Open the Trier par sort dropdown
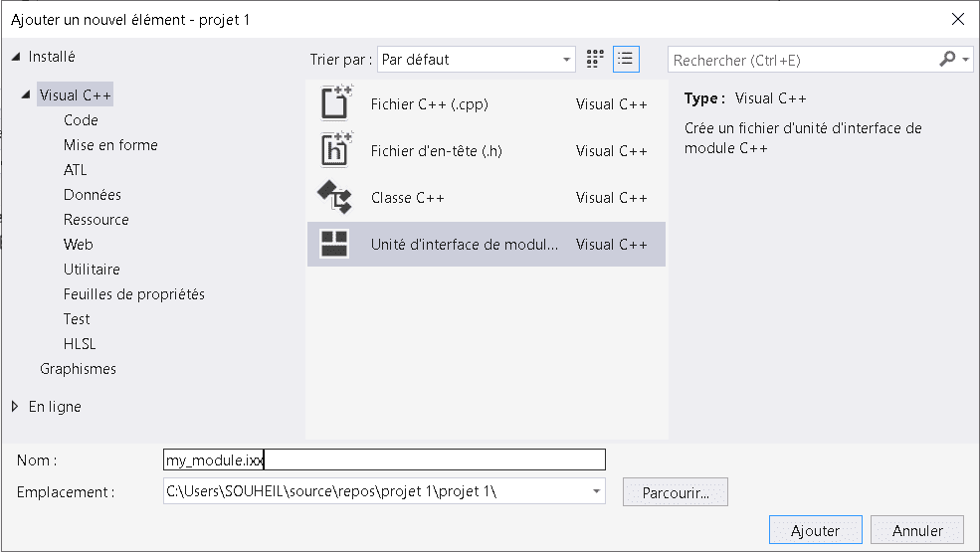Screen dimensions: 980x552 pyautogui.click(x=477, y=60)
